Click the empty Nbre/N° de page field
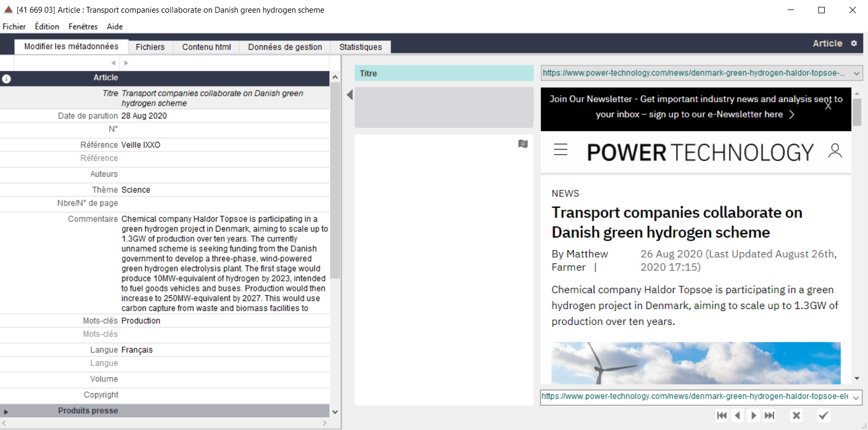Image resolution: width=868 pixels, height=430 pixels. [225, 203]
